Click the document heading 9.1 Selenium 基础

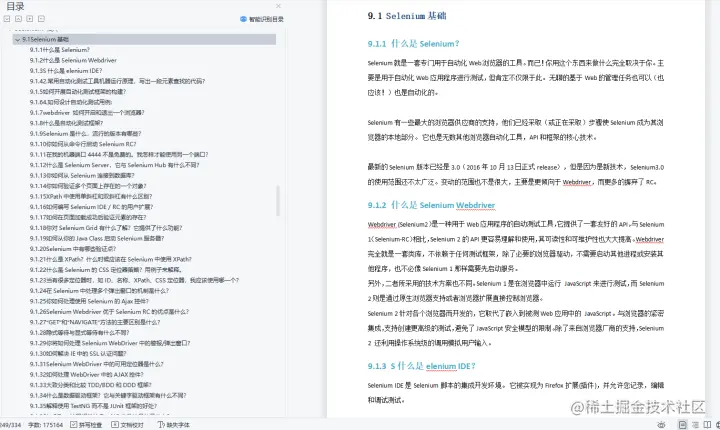tap(407, 16)
